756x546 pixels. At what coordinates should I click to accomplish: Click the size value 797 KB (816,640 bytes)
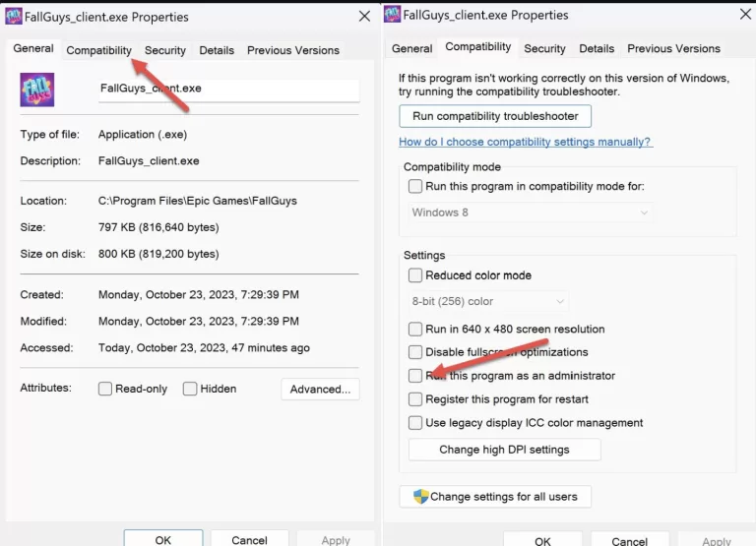point(158,227)
